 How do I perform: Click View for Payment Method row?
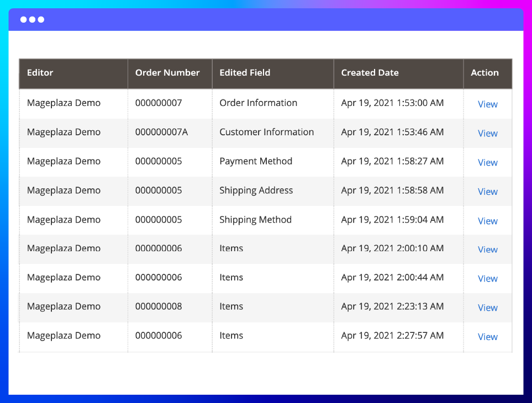(487, 163)
